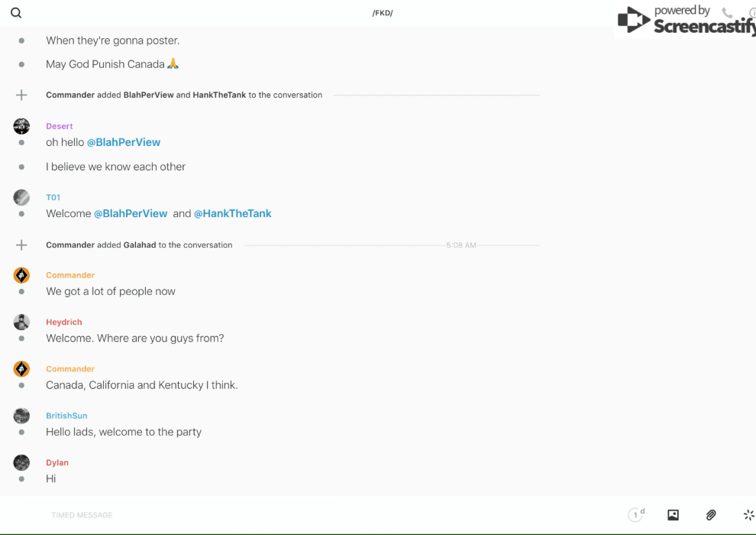Set the 1 day message timer
Image resolution: width=756 pixels, height=535 pixels.
click(x=636, y=515)
